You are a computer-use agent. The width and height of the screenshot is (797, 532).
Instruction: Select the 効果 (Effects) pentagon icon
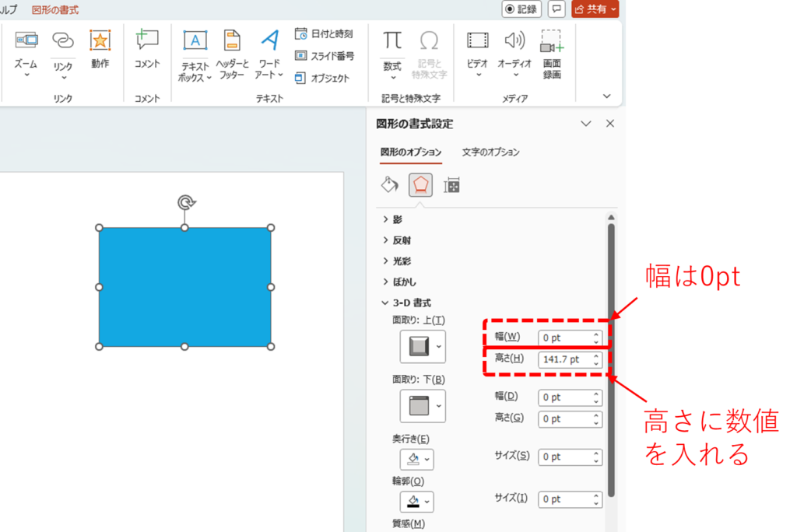coord(420,184)
